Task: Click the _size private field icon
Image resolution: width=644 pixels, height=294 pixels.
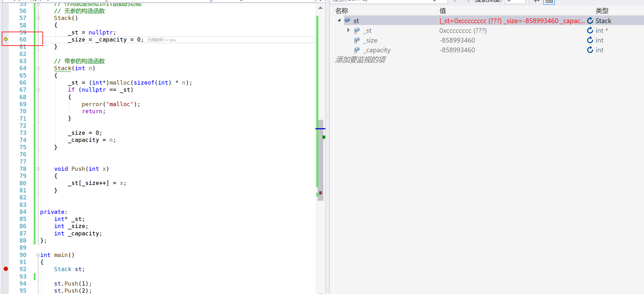Action: [x=357, y=40]
